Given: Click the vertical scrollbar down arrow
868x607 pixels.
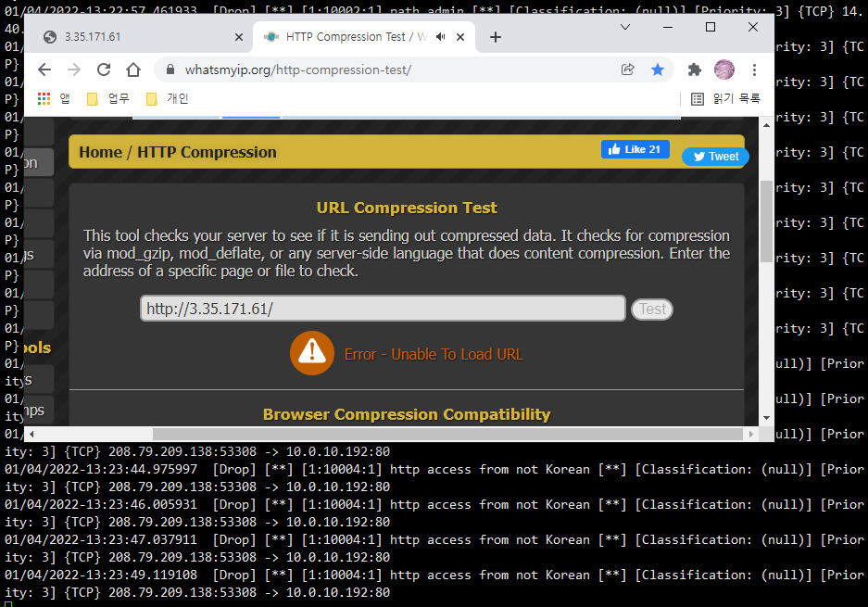Looking at the screenshot, I should [766, 418].
